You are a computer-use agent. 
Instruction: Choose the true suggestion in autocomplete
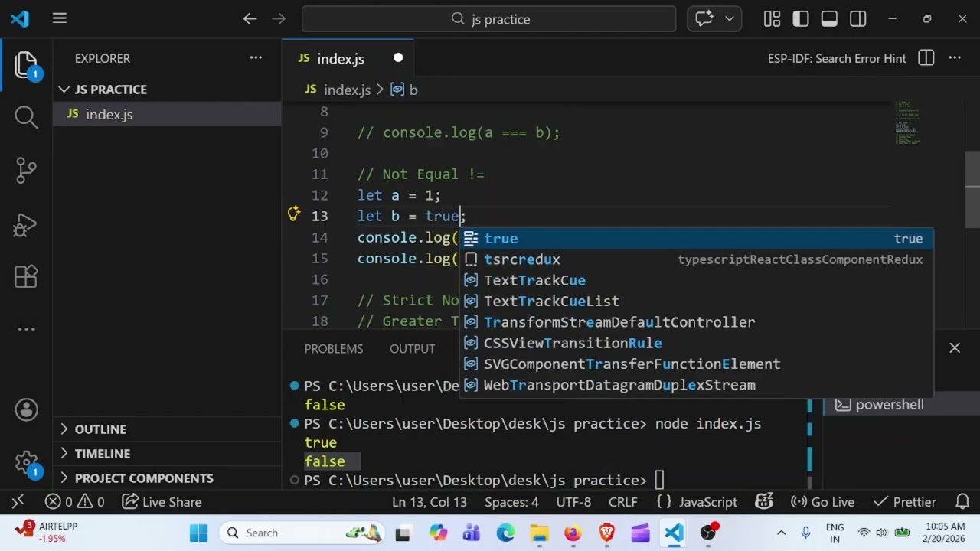[x=696, y=239]
